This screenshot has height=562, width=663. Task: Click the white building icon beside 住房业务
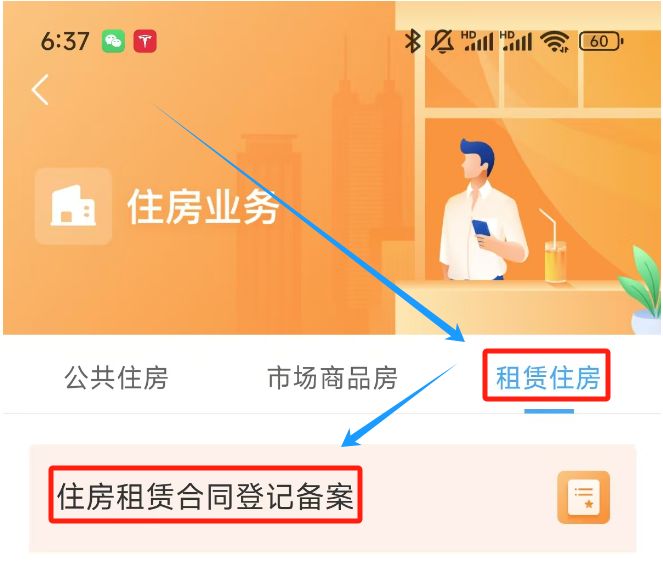point(73,206)
